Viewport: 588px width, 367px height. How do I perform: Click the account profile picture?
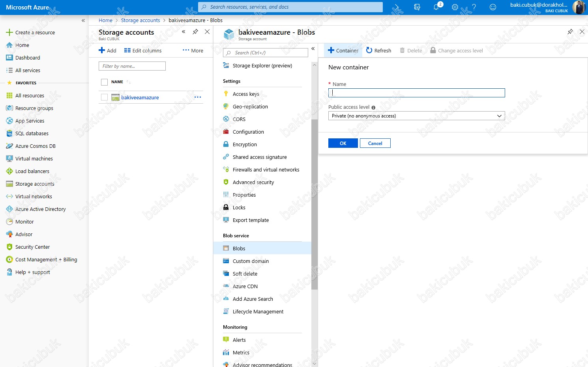pyautogui.click(x=579, y=7)
